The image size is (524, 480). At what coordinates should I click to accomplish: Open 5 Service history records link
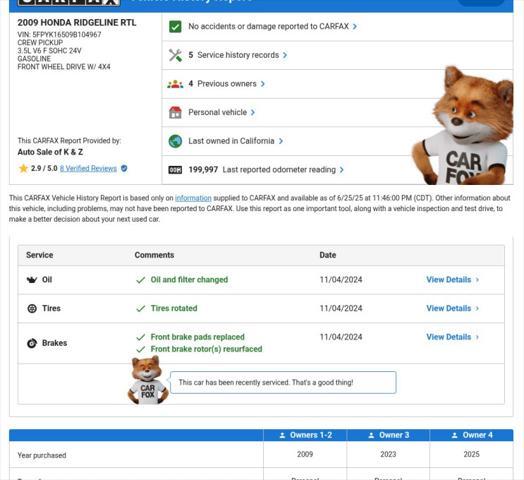point(233,55)
